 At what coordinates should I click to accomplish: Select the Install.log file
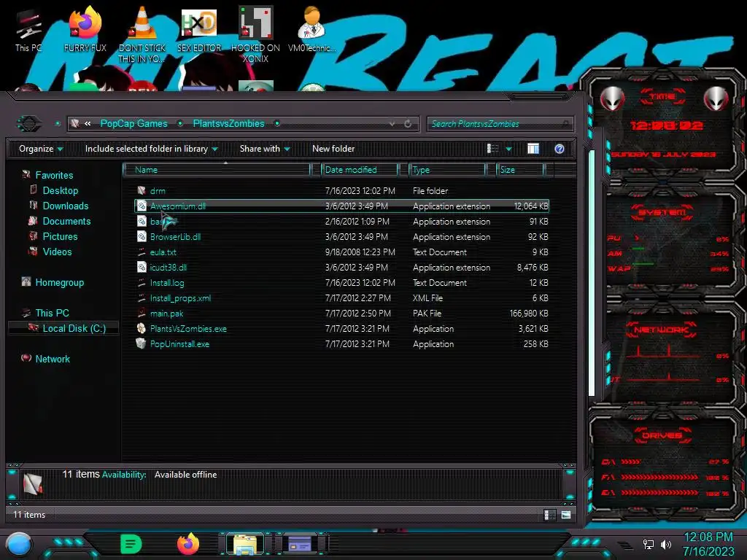pos(341,282)
